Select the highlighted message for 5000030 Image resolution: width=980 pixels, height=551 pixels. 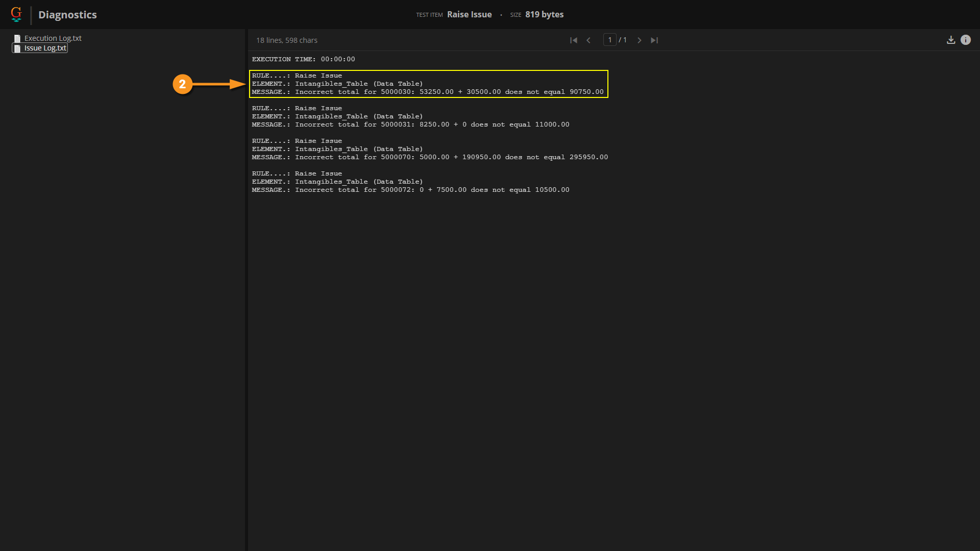428,92
